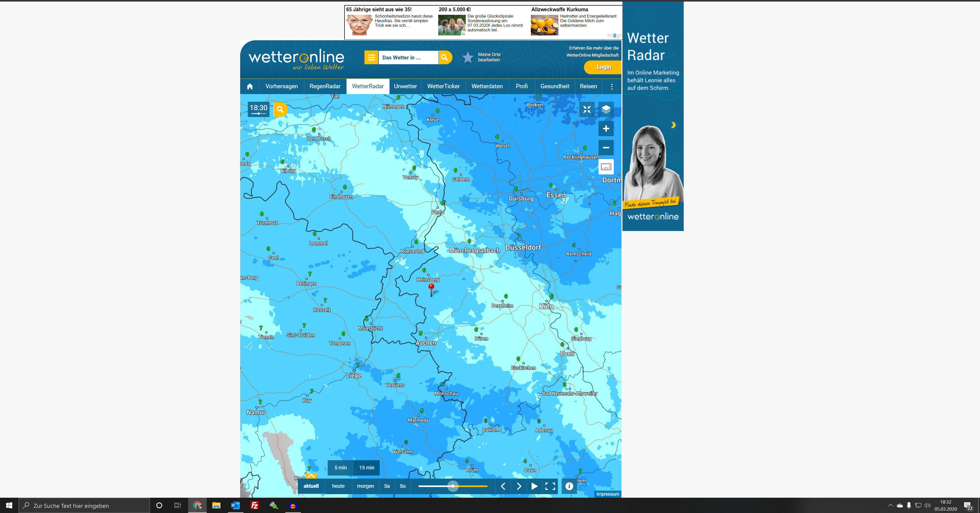The width and height of the screenshot is (980, 513).
Task: Click the 'Das Wetter in ...' search field
Action: 408,57
